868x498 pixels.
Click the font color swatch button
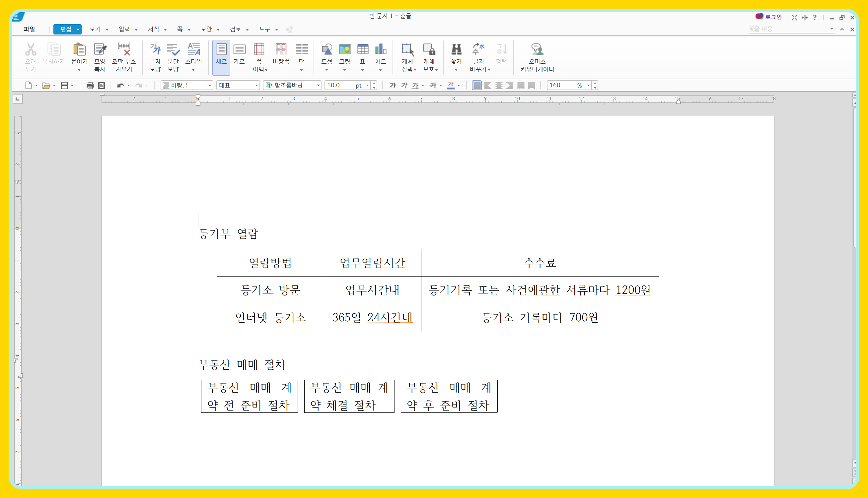451,86
